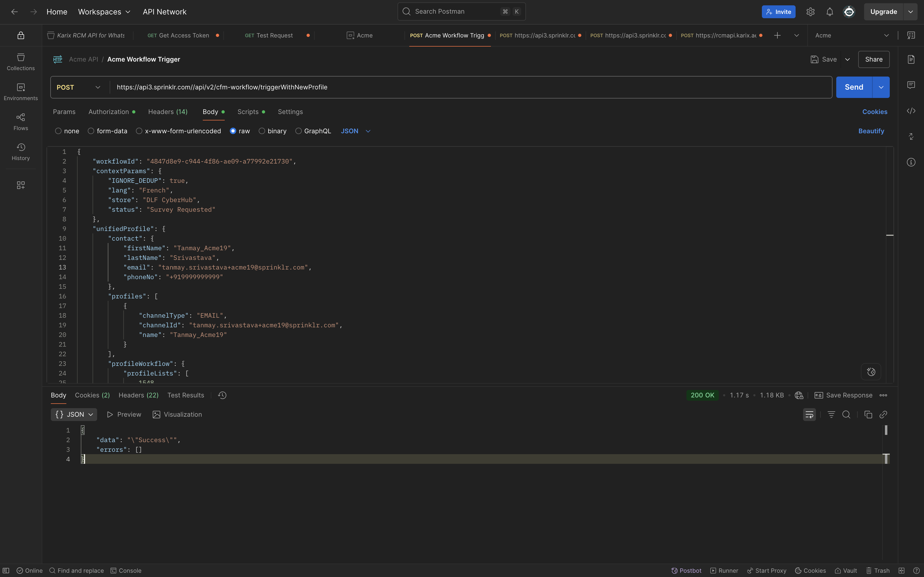Viewport: 924px width, 577px height.
Task: Select the none body type
Action: 58,131
